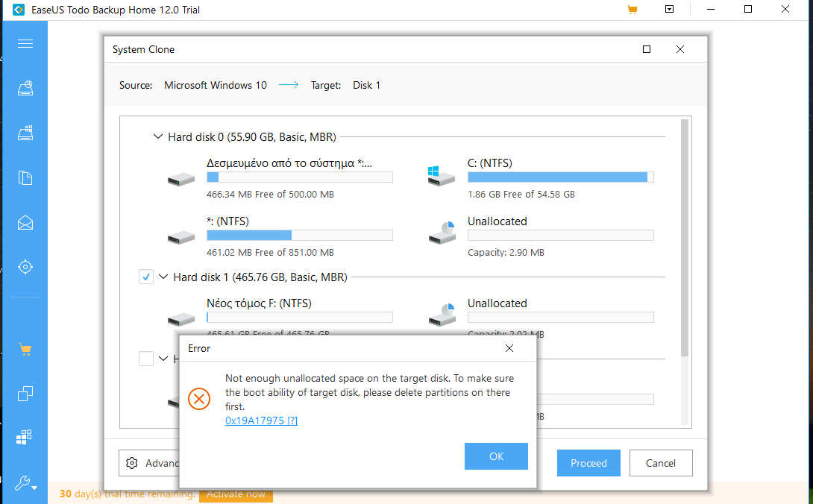This screenshot has width=813, height=504.
Task: Click Hard disk 0 unallocated pie icon
Action: click(x=442, y=233)
